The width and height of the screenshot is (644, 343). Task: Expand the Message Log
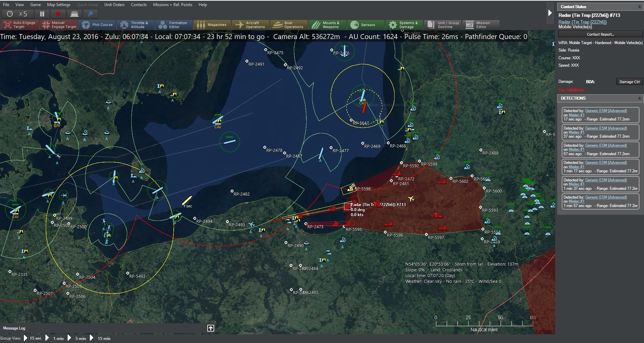pyautogui.click(x=210, y=328)
